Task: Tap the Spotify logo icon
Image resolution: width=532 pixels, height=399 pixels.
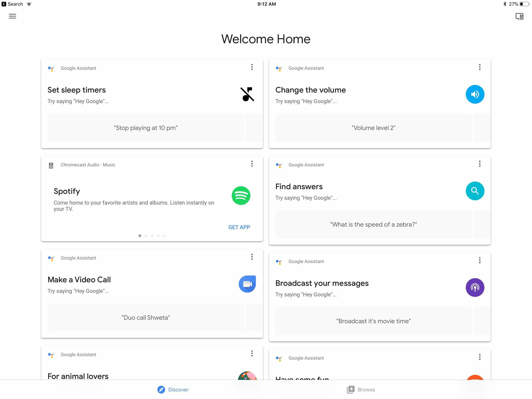Action: point(241,196)
